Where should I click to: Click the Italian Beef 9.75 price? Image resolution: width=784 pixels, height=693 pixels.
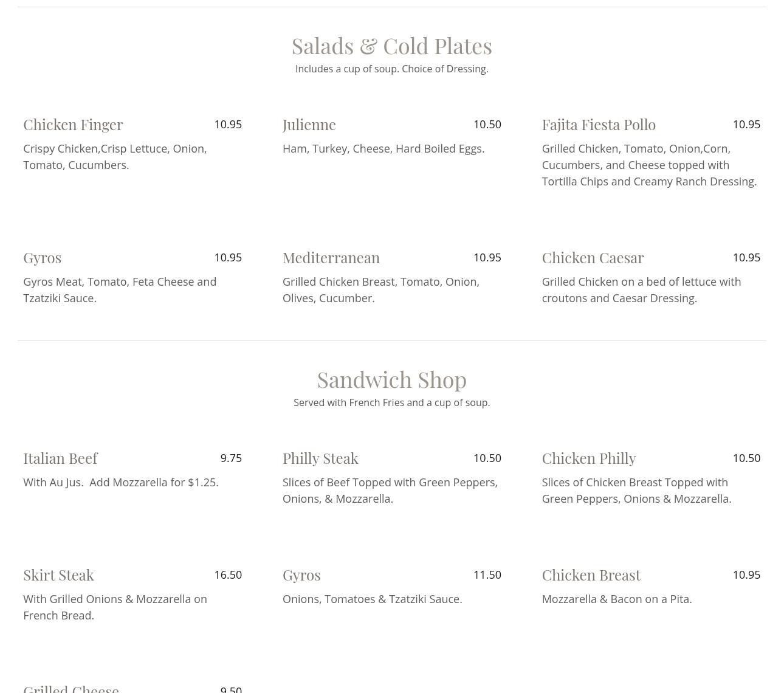(x=231, y=458)
